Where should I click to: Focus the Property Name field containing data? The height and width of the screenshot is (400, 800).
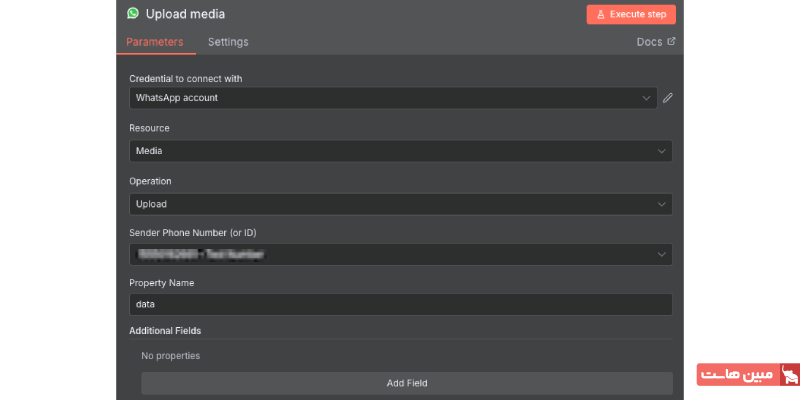pyautogui.click(x=400, y=305)
